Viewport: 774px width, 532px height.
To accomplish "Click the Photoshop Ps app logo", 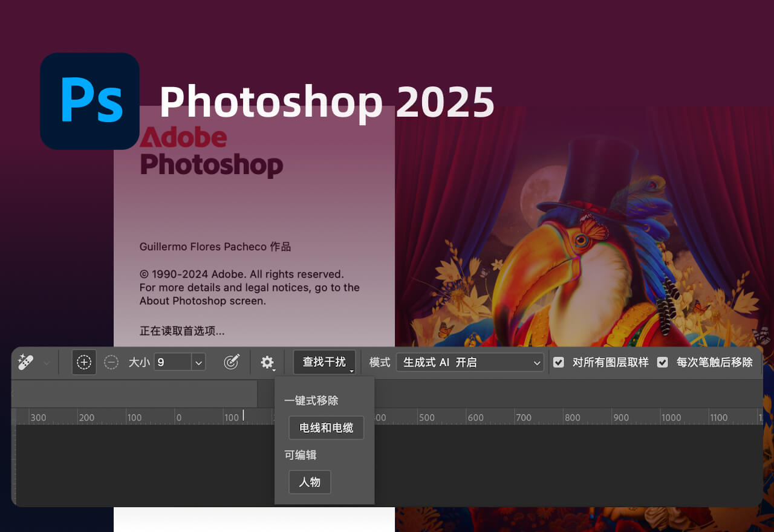I will (89, 101).
